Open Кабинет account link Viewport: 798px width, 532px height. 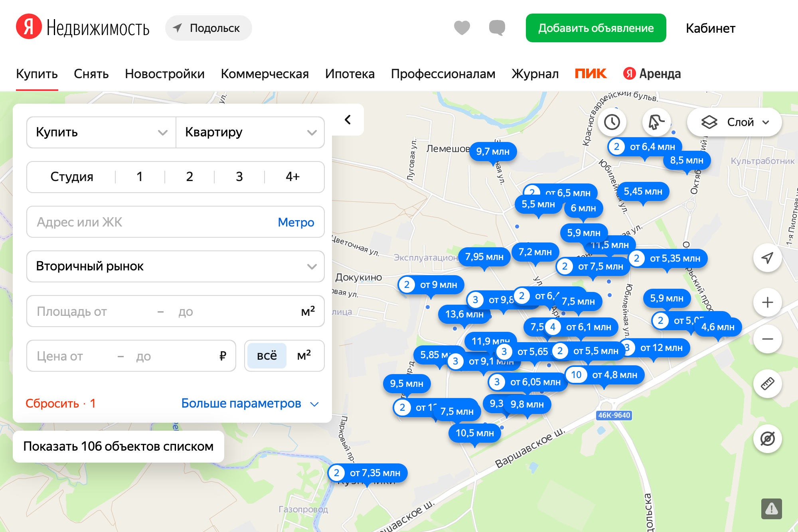(711, 28)
